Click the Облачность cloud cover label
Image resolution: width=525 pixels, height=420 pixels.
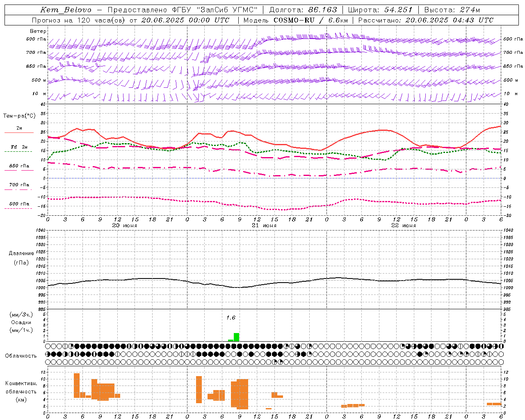coord(21,356)
